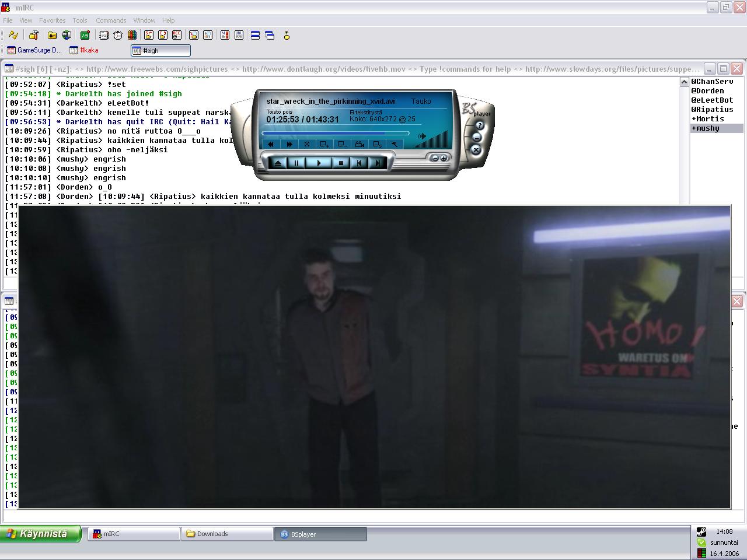Cascade windows using the toolbar icon
The width and height of the screenshot is (747, 560).
[270, 35]
